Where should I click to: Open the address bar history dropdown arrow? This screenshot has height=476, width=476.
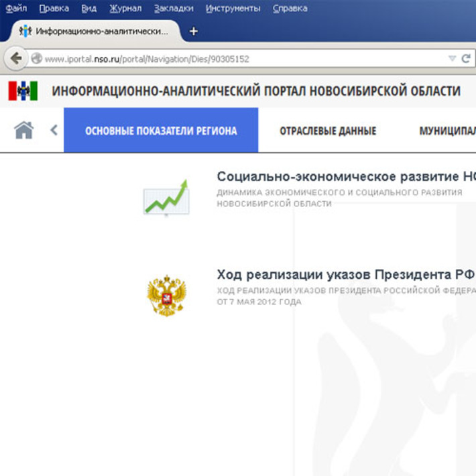(452, 58)
